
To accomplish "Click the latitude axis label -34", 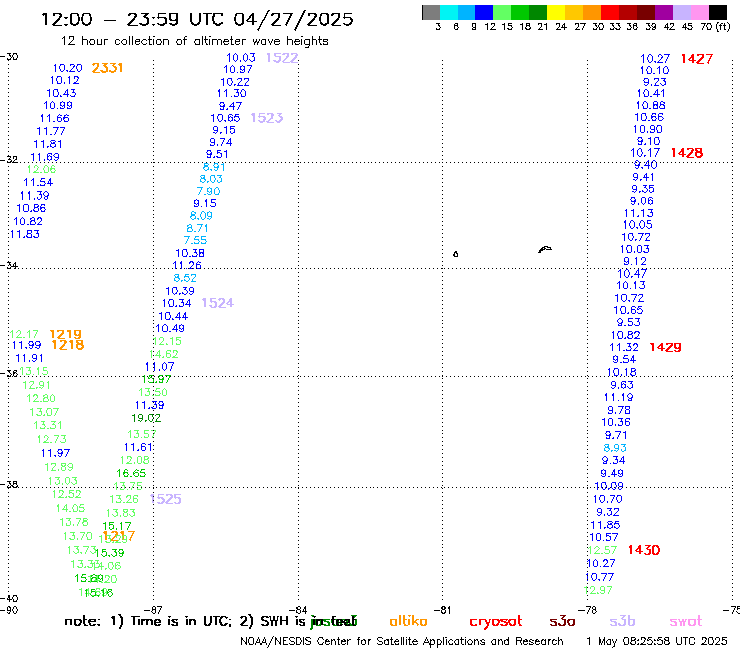I will [9, 265].
